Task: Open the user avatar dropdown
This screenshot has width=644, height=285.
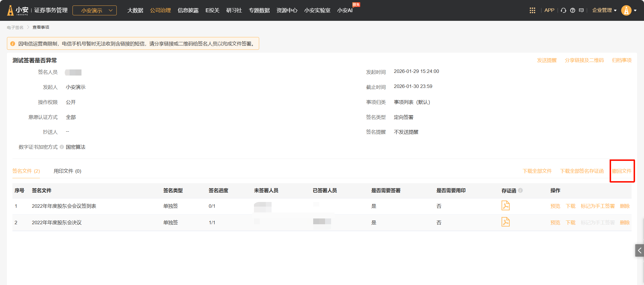Action: (629, 10)
